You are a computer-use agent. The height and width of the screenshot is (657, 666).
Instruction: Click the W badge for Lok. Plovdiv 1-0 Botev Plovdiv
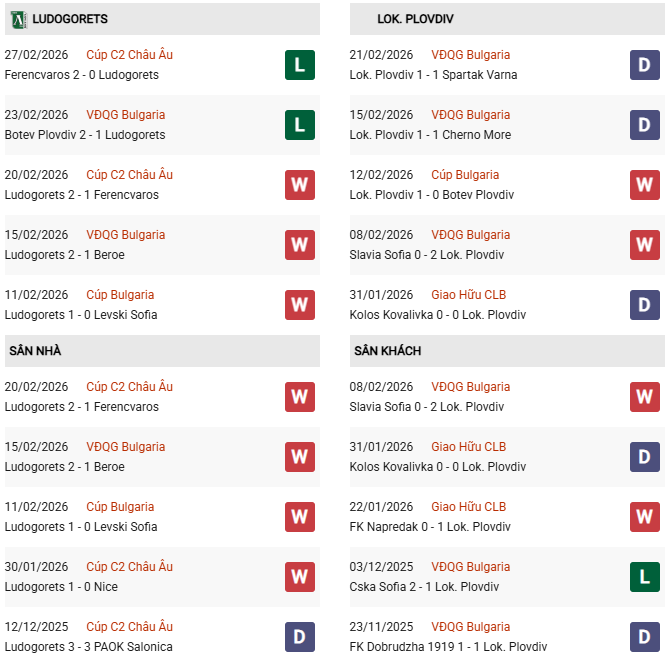pos(645,185)
